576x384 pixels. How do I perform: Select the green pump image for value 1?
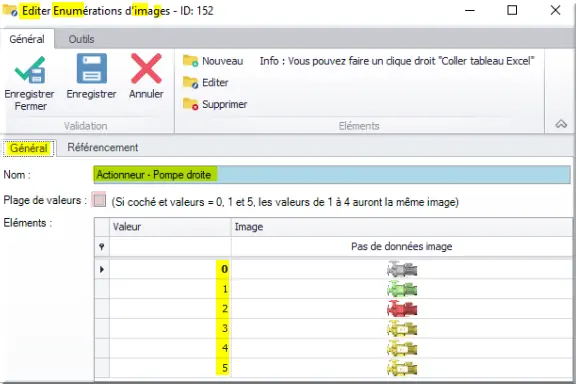[402, 289]
